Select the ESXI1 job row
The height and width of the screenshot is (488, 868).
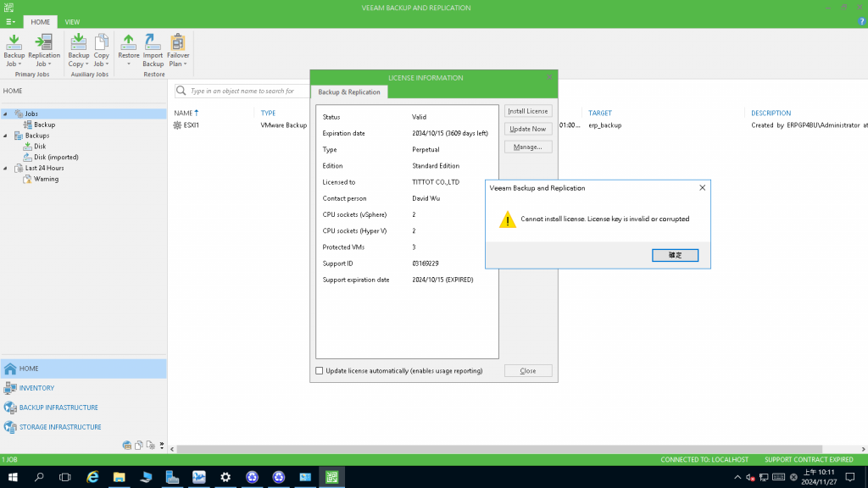[191, 125]
